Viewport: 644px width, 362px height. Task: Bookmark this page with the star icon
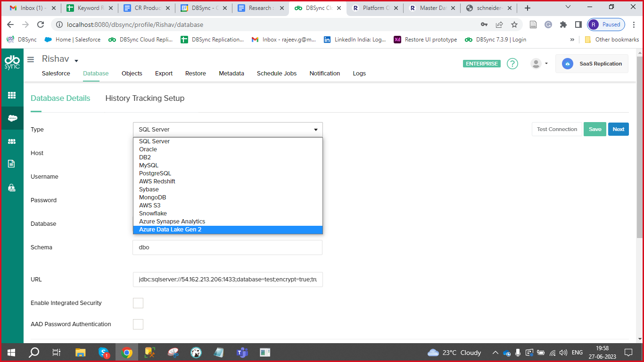coord(514,25)
